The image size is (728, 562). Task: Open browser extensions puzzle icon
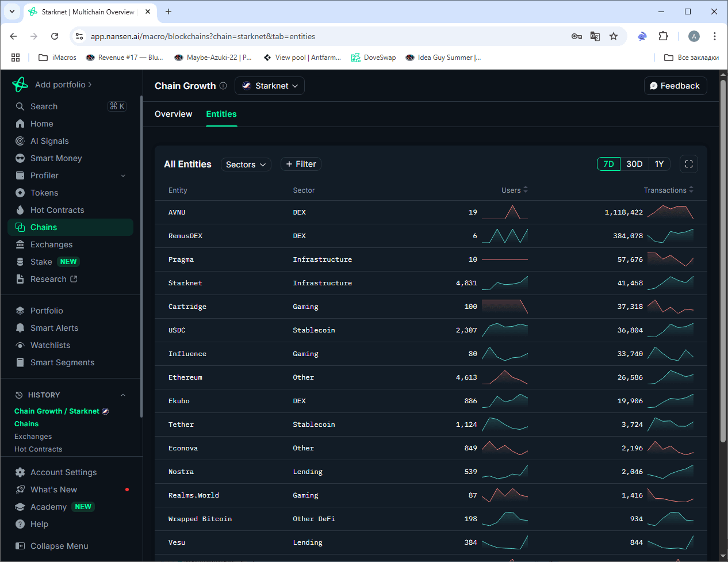tap(663, 36)
